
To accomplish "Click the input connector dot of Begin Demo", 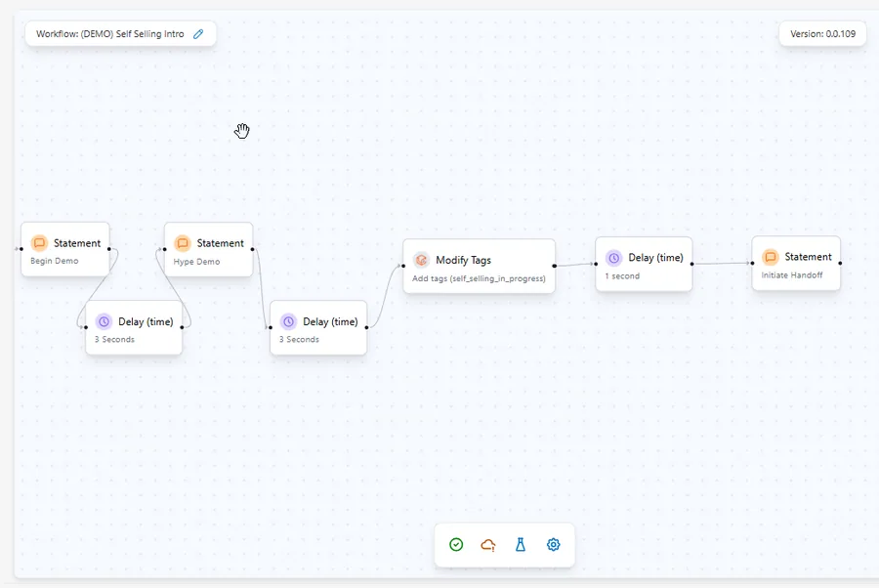I will [21, 249].
